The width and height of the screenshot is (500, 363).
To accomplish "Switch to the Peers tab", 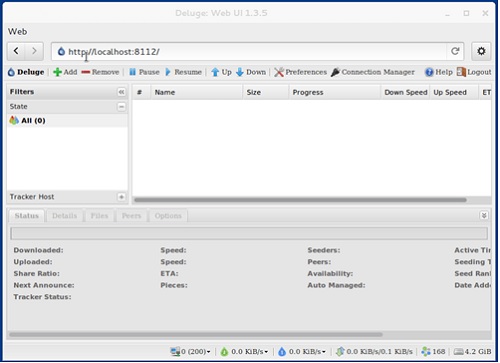I will coord(131,216).
